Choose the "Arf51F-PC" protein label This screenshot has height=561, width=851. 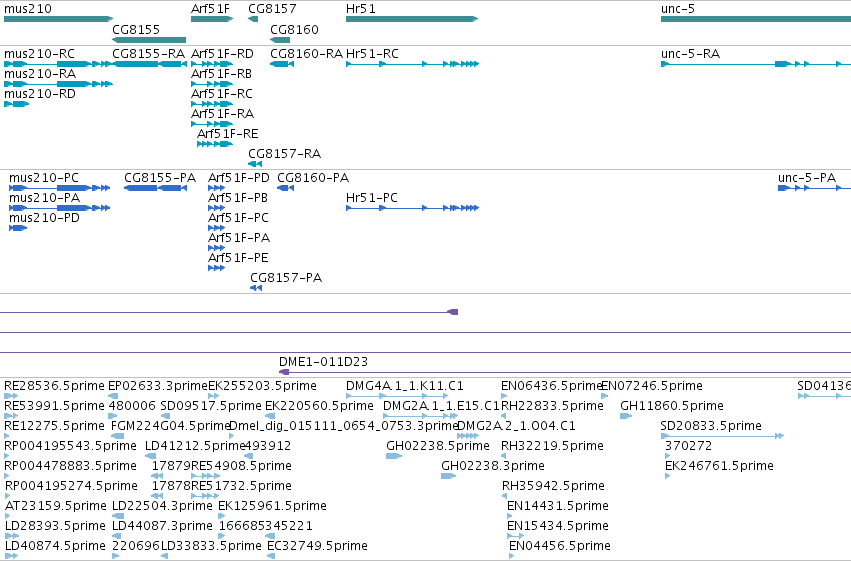238,218
